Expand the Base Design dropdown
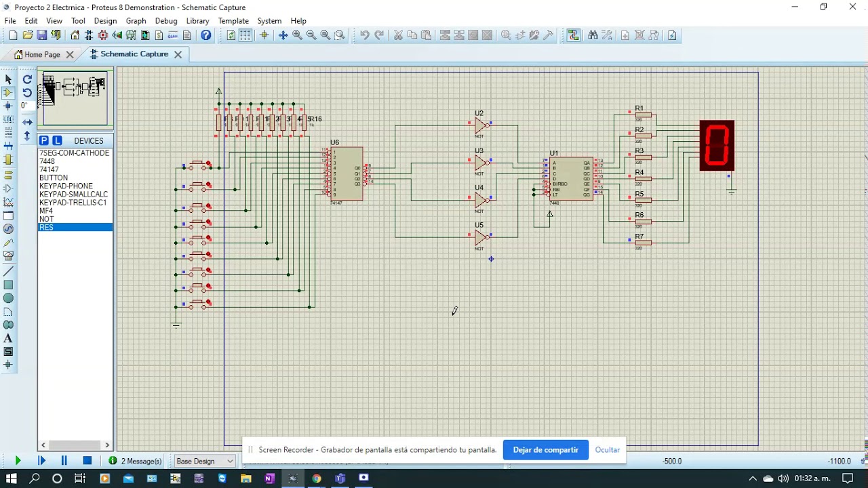 (204, 461)
